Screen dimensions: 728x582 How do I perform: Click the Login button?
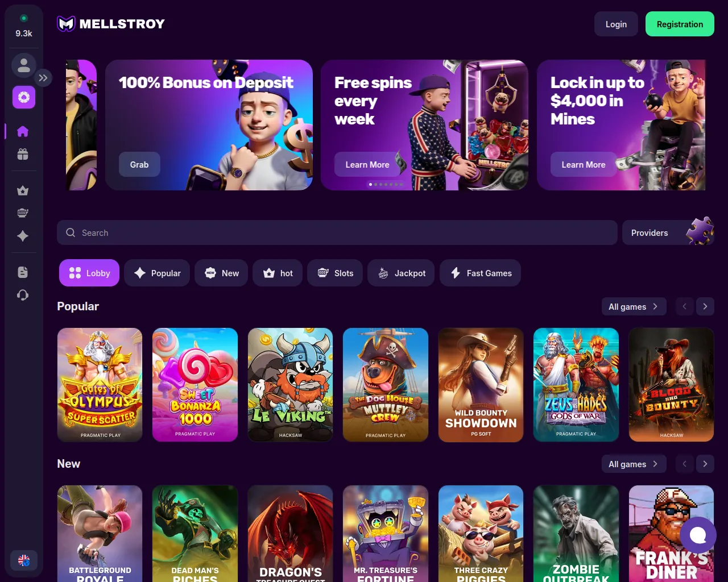point(616,24)
